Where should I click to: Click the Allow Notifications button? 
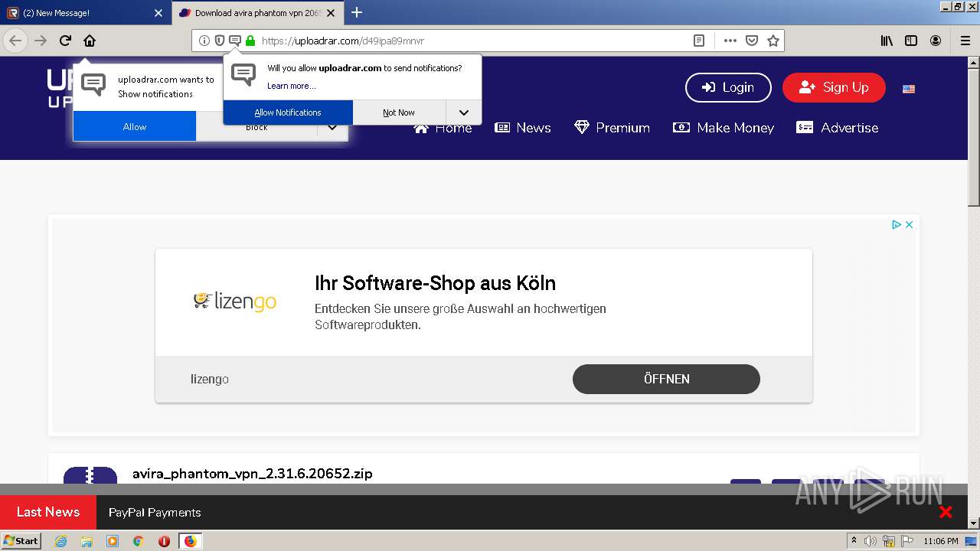(288, 112)
